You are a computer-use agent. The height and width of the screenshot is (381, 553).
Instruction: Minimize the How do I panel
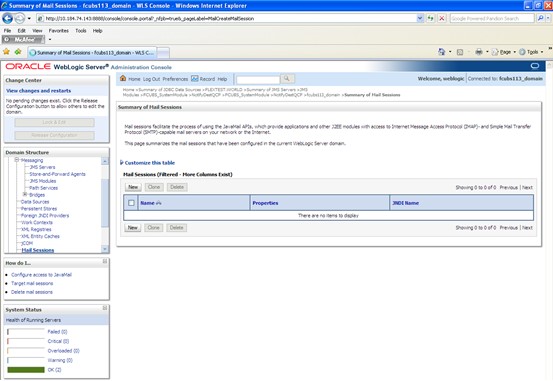(105, 261)
